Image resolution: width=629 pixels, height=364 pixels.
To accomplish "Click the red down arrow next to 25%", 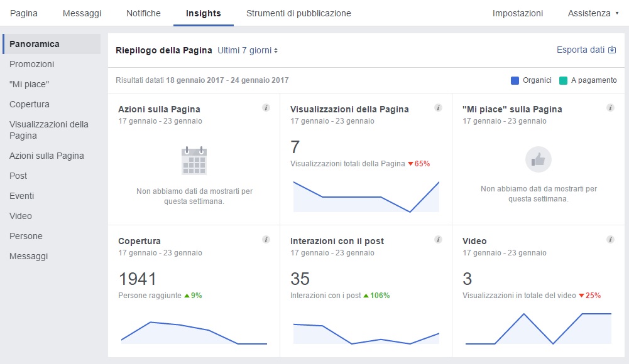I will [x=581, y=296].
